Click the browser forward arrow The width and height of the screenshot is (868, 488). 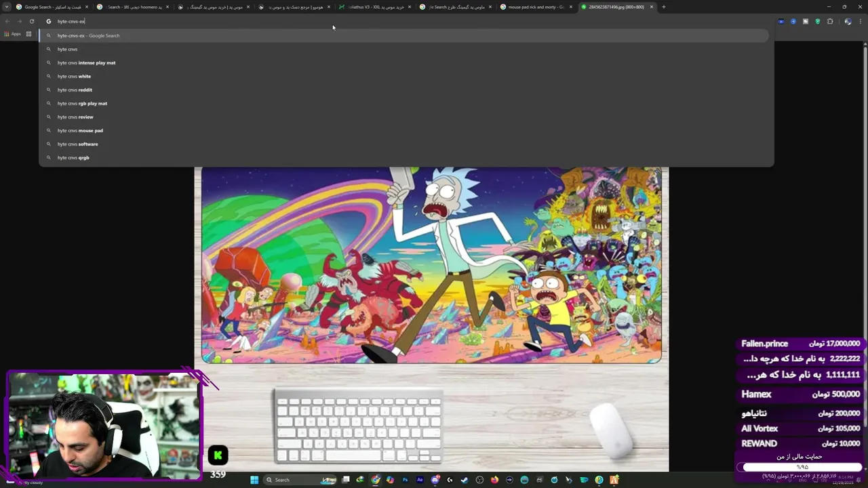19,21
